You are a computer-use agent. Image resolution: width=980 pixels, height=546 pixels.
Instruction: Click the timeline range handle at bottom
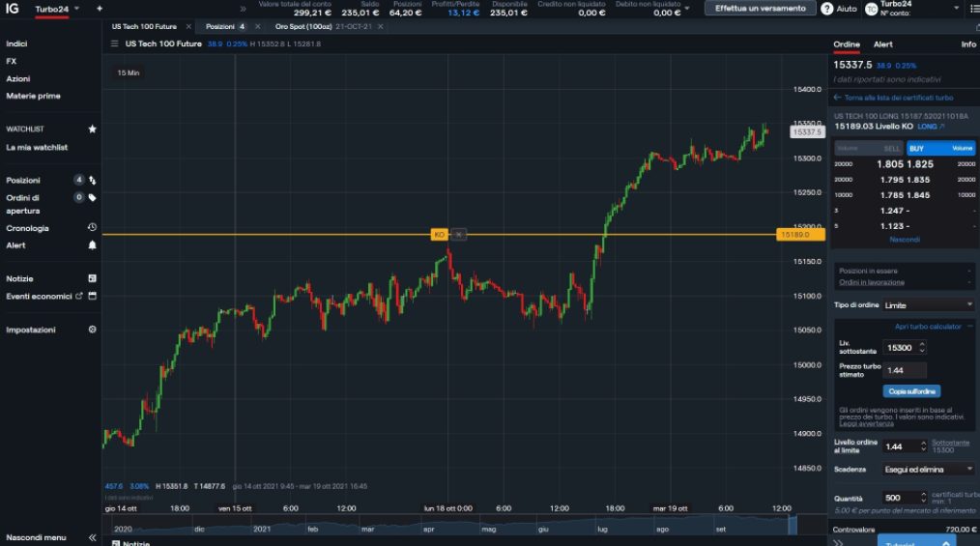pyautogui.click(x=793, y=525)
